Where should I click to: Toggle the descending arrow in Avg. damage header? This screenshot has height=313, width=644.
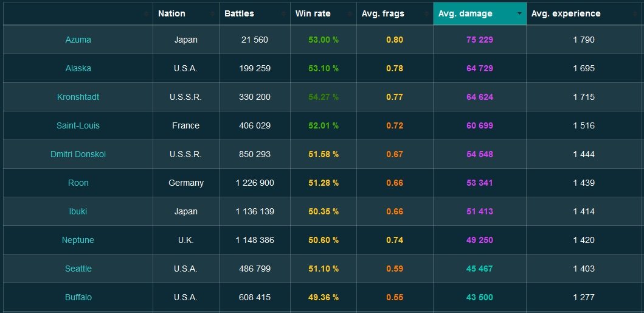[519, 13]
